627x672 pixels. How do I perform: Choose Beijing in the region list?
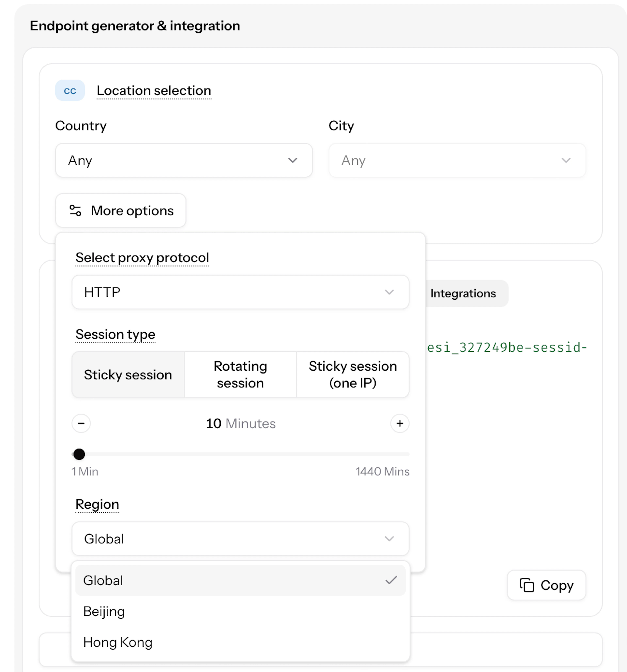[x=241, y=611]
